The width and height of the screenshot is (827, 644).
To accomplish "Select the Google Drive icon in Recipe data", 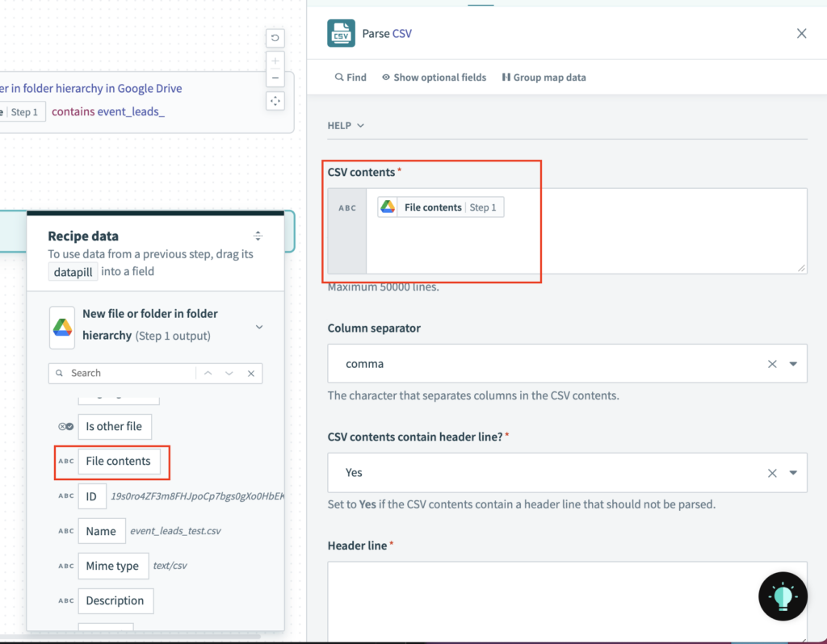I will (x=62, y=328).
